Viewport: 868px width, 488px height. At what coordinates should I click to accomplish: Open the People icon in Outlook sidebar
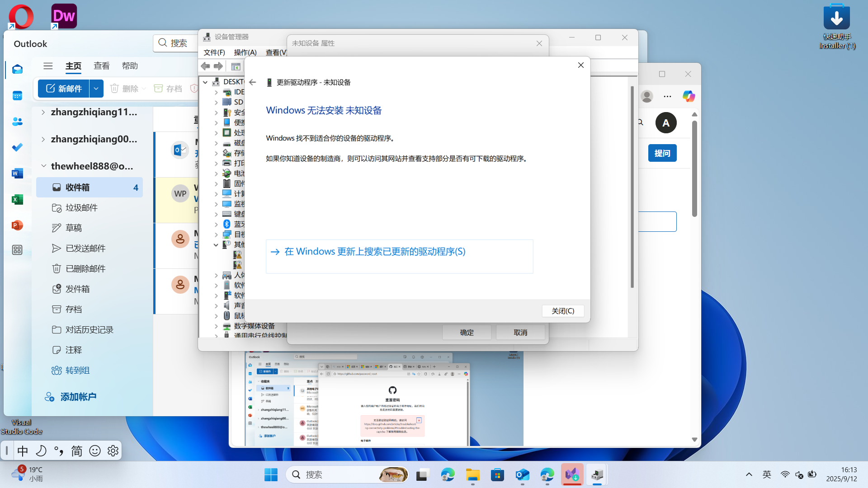point(17,122)
